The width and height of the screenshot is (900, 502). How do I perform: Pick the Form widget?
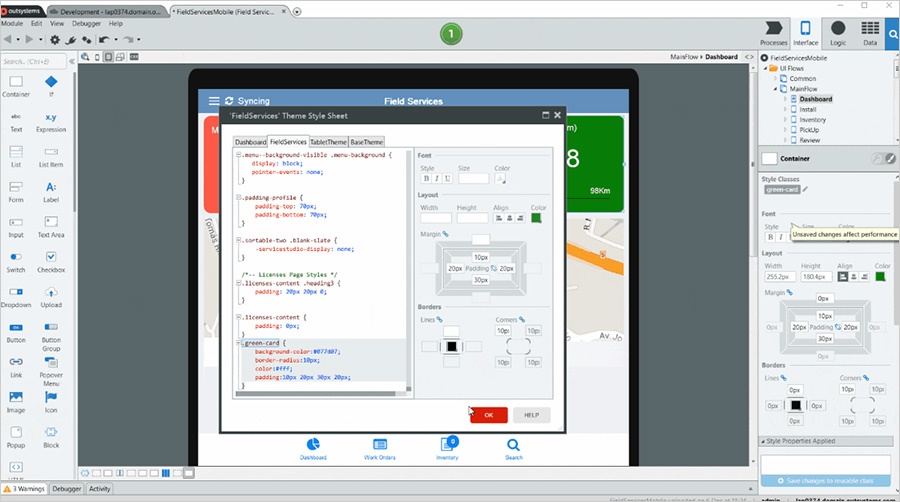(x=16, y=192)
